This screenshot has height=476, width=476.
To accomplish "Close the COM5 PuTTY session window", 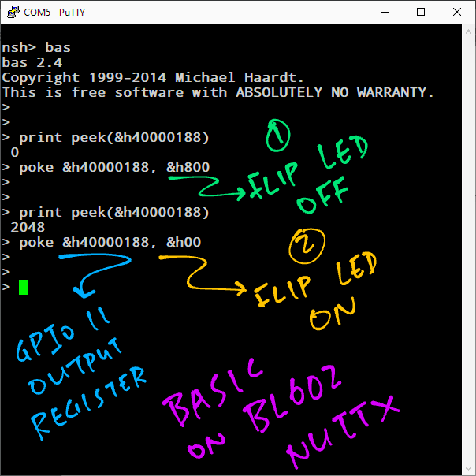I will 458,13.
